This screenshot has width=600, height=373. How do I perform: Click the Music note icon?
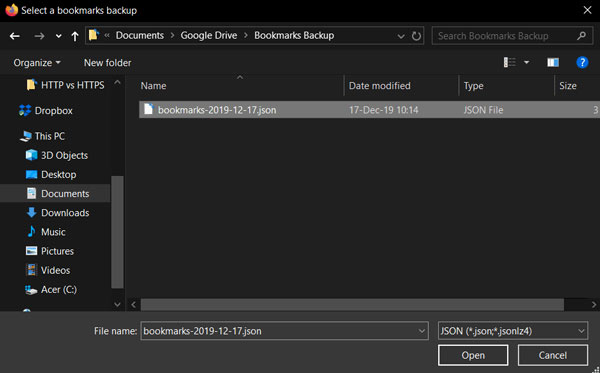pyautogui.click(x=31, y=231)
